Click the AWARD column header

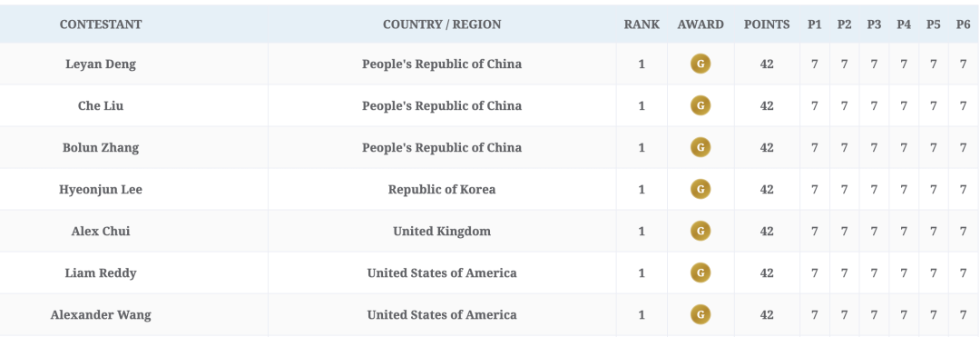tap(701, 25)
